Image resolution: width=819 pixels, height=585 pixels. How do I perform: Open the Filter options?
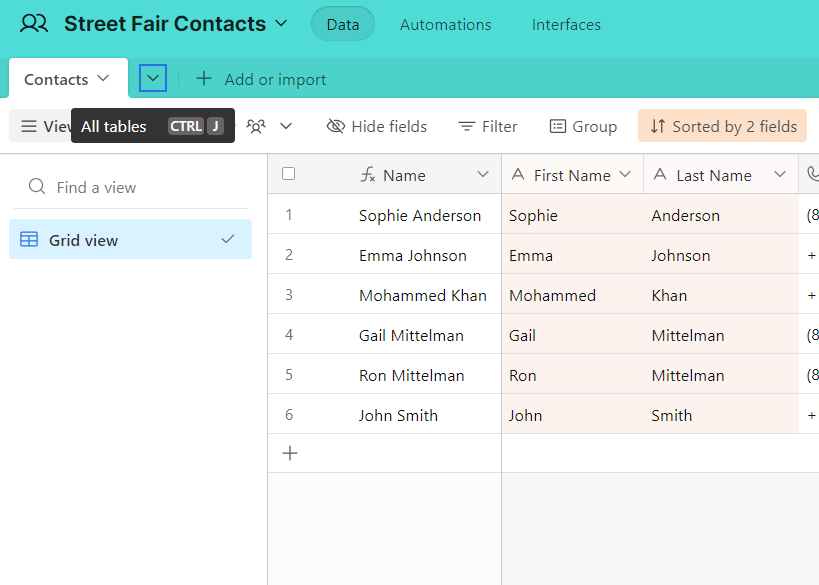(x=487, y=126)
